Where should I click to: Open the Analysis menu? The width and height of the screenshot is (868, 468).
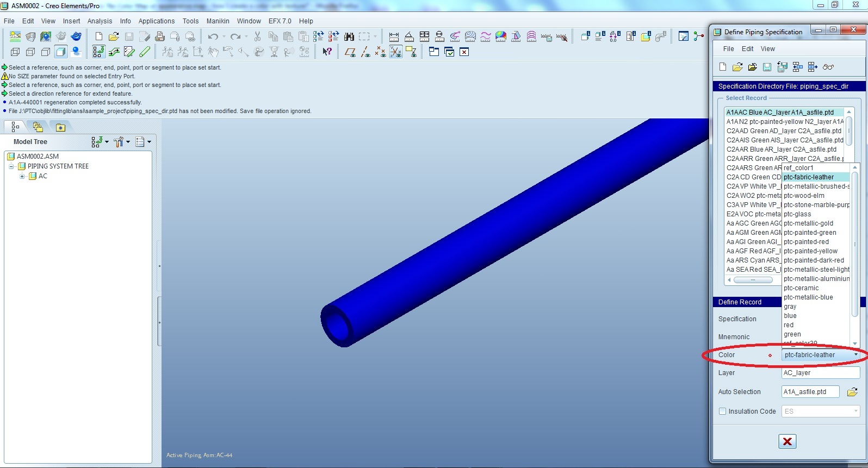(100, 21)
